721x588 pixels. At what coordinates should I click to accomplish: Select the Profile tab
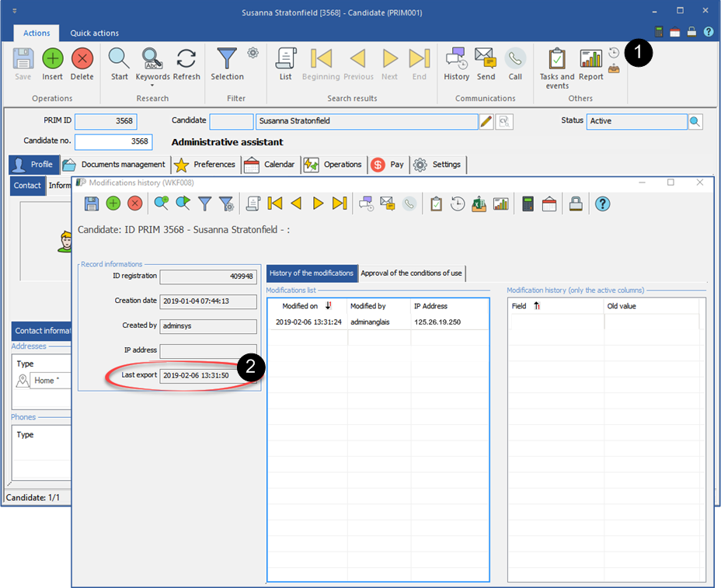coord(34,165)
